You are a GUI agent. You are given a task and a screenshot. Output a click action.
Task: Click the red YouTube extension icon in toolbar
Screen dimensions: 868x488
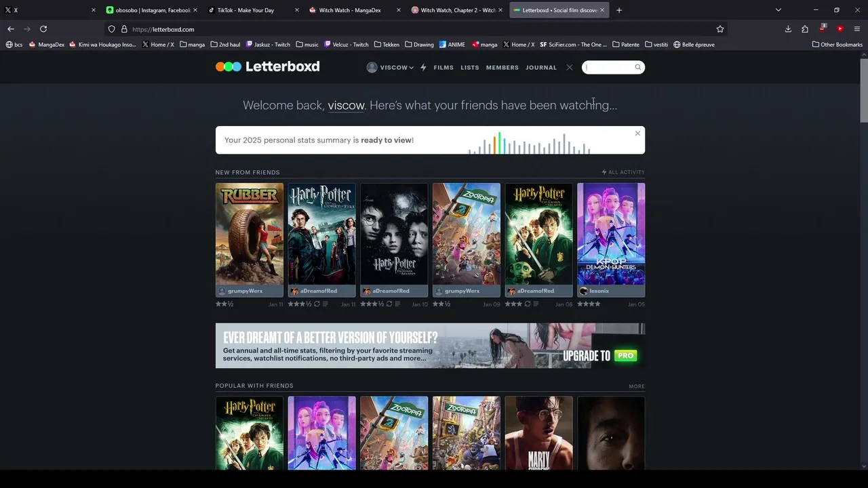[x=840, y=29]
